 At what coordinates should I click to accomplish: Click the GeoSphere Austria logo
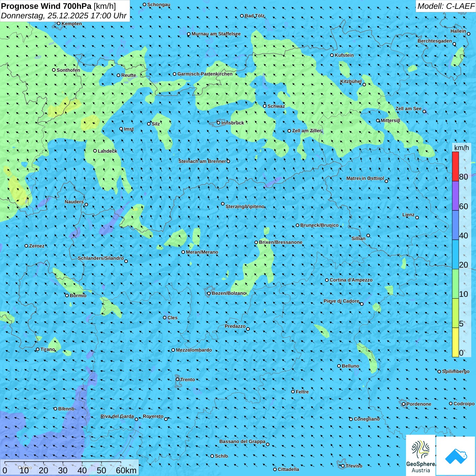tap(421, 456)
